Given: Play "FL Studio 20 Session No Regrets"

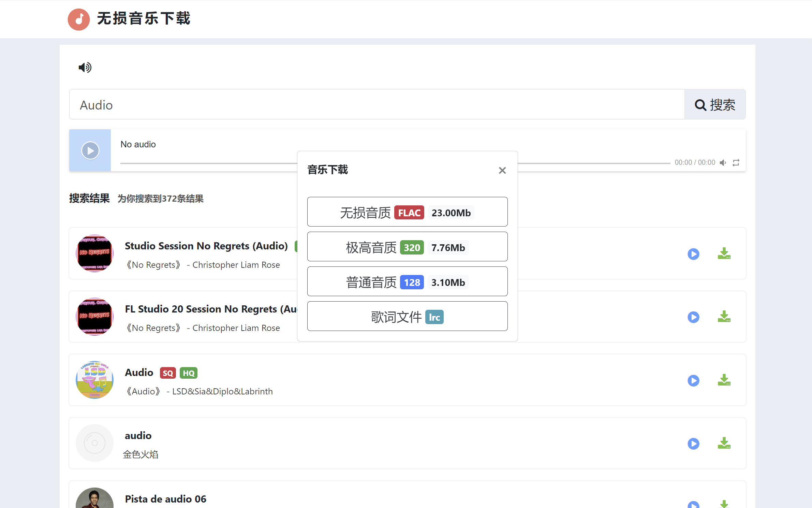Looking at the screenshot, I should 693,317.
